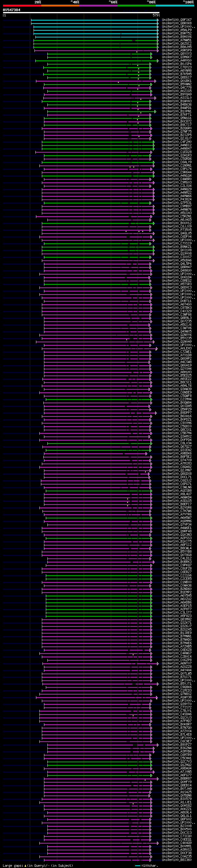Screen dimensions: 197x868
Task: Select label UniRef100_A4N847
Action: (177, 149)
